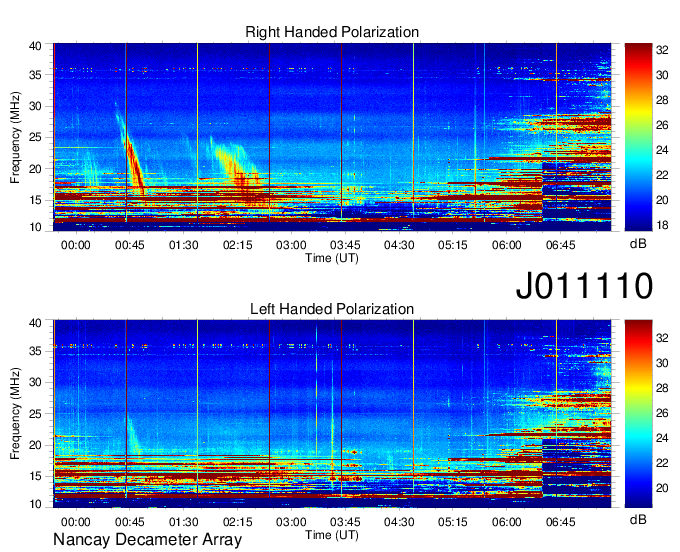Click "Frequency (MHz)" axis label of Right Handed plot
The height and width of the screenshot is (552, 680).
pyautogui.click(x=15, y=137)
